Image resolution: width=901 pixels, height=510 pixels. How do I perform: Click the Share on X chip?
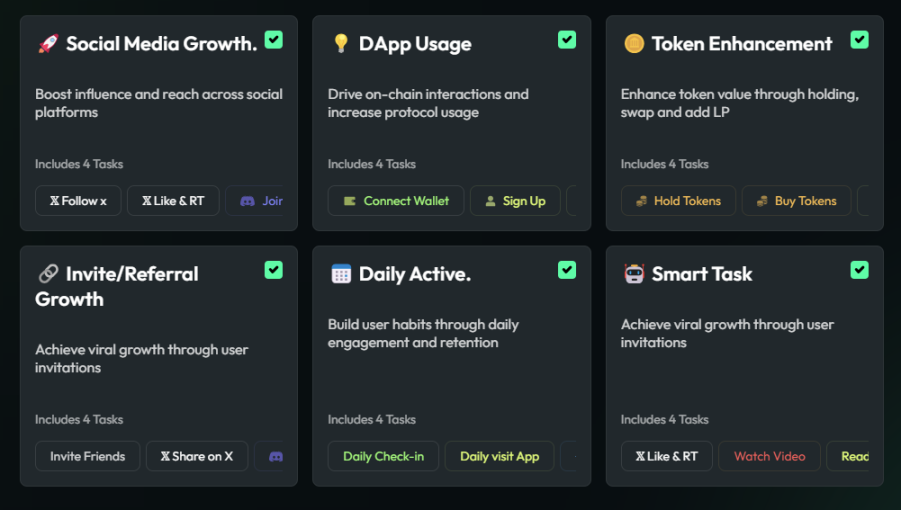[x=197, y=456]
